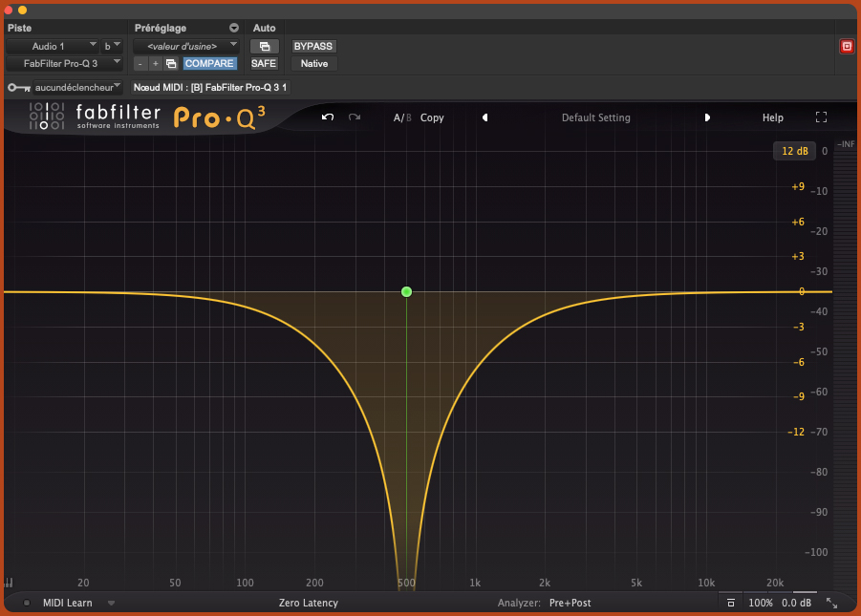
Task: Click the automation enable icon under Auto
Action: (x=265, y=46)
